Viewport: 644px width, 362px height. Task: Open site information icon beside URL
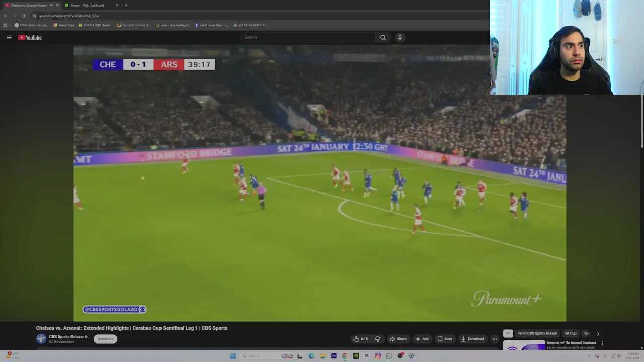34,16
